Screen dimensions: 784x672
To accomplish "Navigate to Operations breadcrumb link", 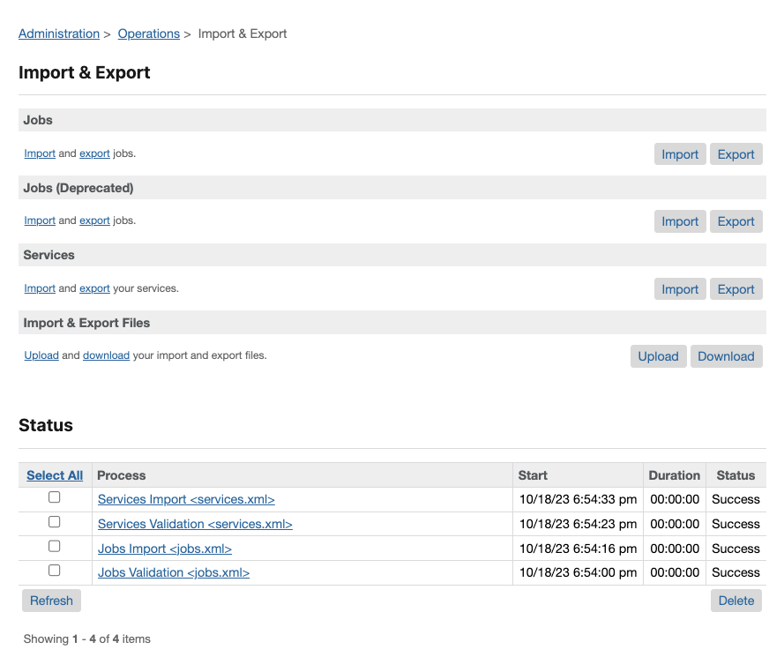I will (148, 34).
